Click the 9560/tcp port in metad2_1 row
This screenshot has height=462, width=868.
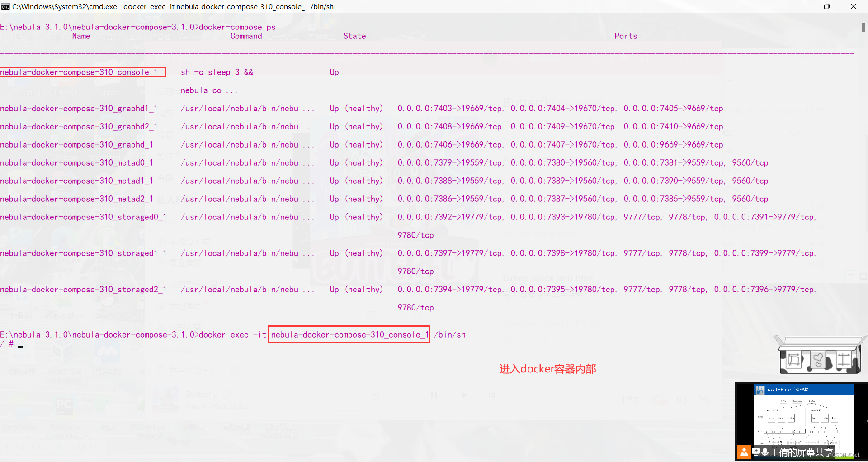pyautogui.click(x=750, y=199)
